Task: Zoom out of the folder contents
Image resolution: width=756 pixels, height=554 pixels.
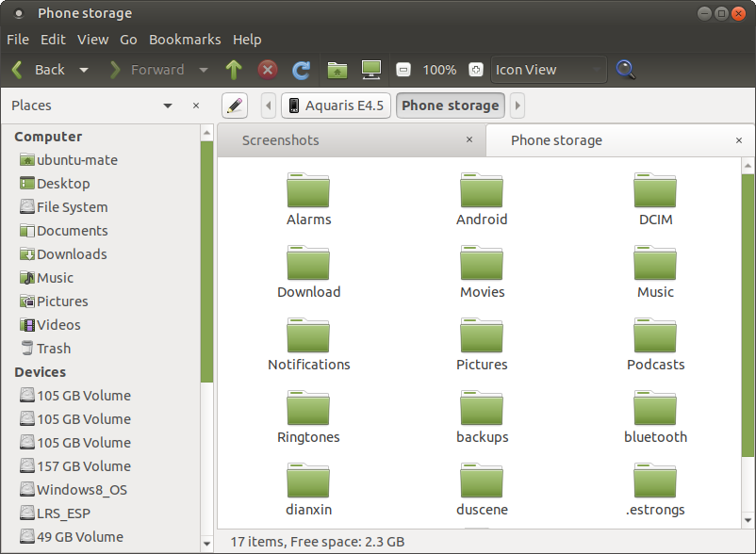Action: (403, 70)
